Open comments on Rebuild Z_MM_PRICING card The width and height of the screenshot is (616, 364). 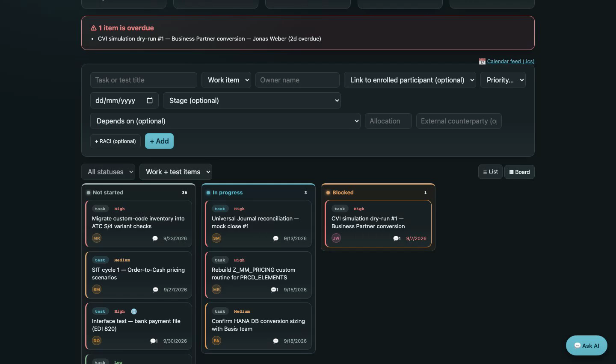[x=275, y=290]
